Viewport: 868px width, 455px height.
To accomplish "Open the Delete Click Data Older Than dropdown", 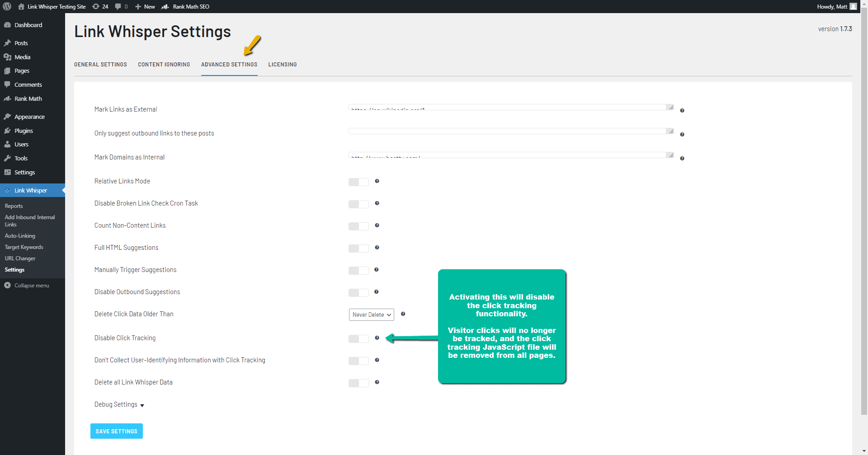I will coord(371,314).
